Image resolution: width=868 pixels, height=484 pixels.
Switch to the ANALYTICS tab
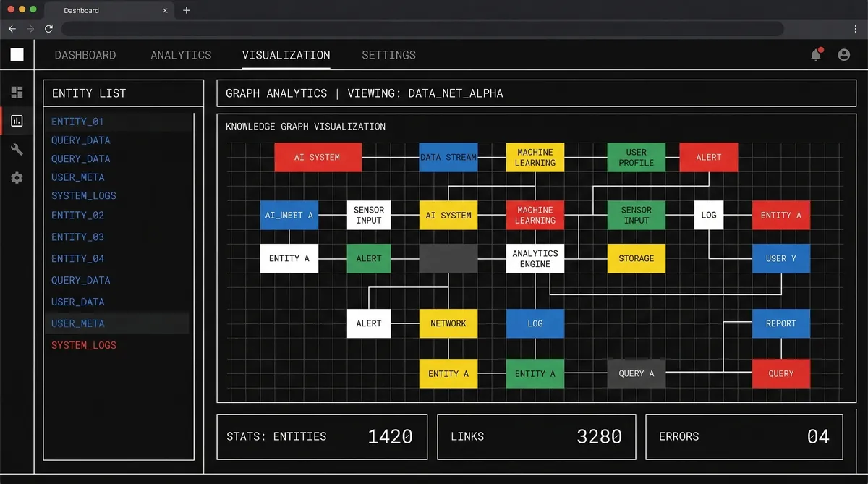[181, 55]
